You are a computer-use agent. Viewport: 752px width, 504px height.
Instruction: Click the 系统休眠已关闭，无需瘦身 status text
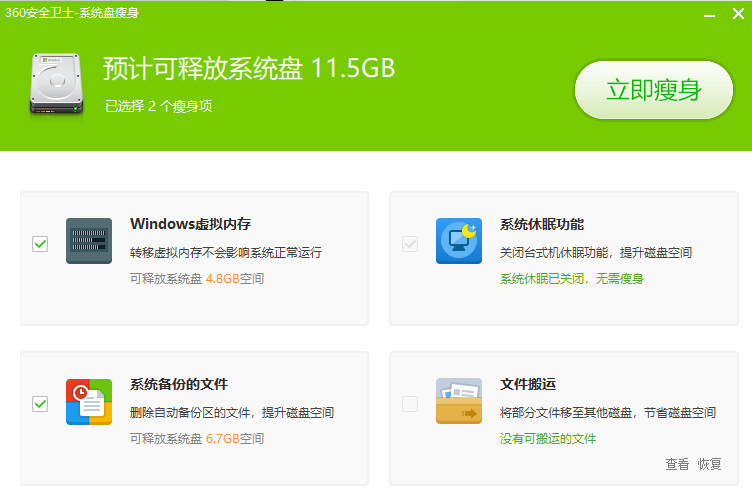pos(572,279)
